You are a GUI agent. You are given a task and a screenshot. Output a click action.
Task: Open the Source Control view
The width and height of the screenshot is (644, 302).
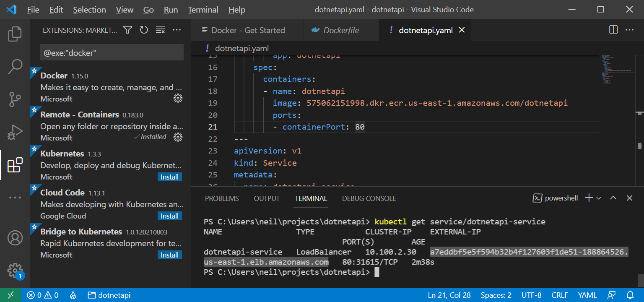point(15,99)
